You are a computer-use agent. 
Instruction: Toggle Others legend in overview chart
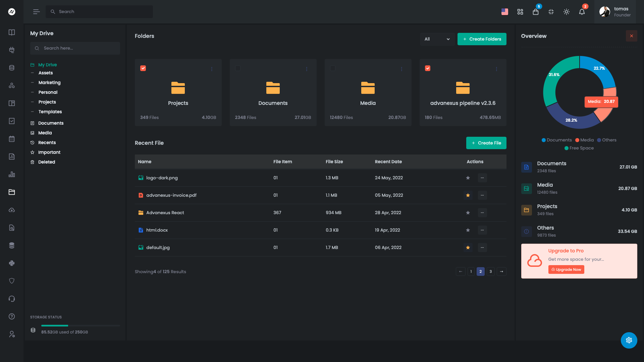click(x=607, y=140)
